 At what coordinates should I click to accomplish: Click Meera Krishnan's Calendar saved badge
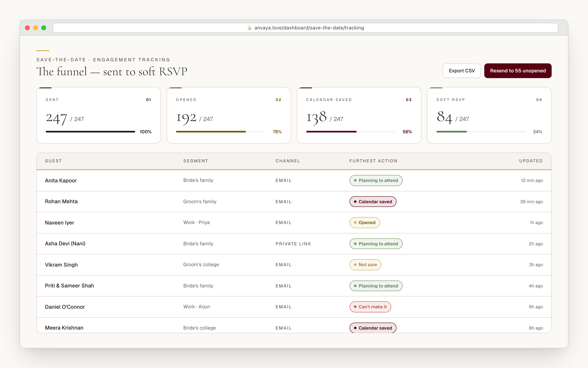click(x=373, y=328)
